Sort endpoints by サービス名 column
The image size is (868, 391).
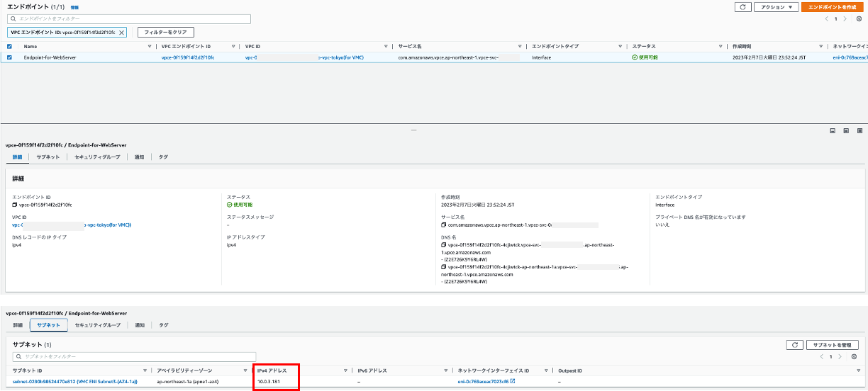[x=518, y=46]
